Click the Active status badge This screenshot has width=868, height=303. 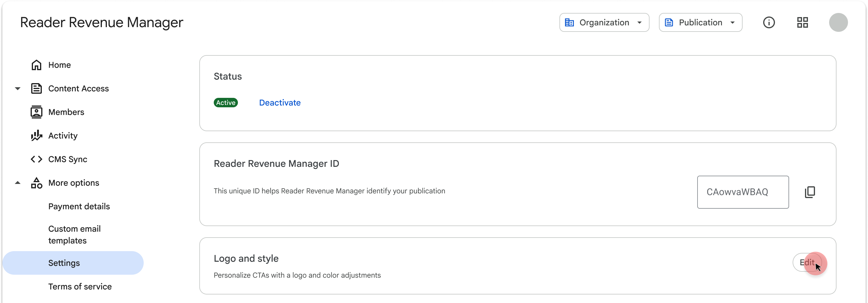click(x=226, y=103)
